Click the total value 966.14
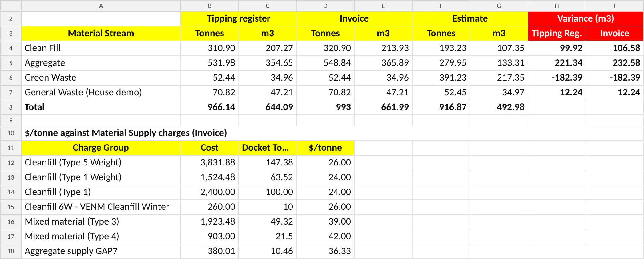 tap(209, 107)
